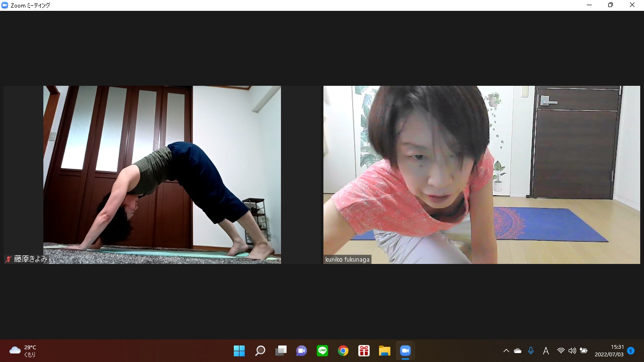Viewport: 644px width, 362px height.
Task: Open the notification count badge
Action: coord(631,351)
